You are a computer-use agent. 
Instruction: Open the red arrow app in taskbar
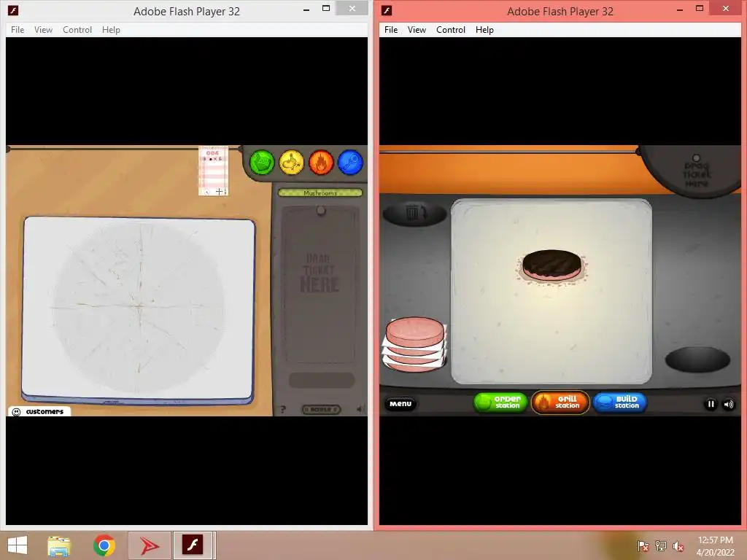[x=150, y=545]
